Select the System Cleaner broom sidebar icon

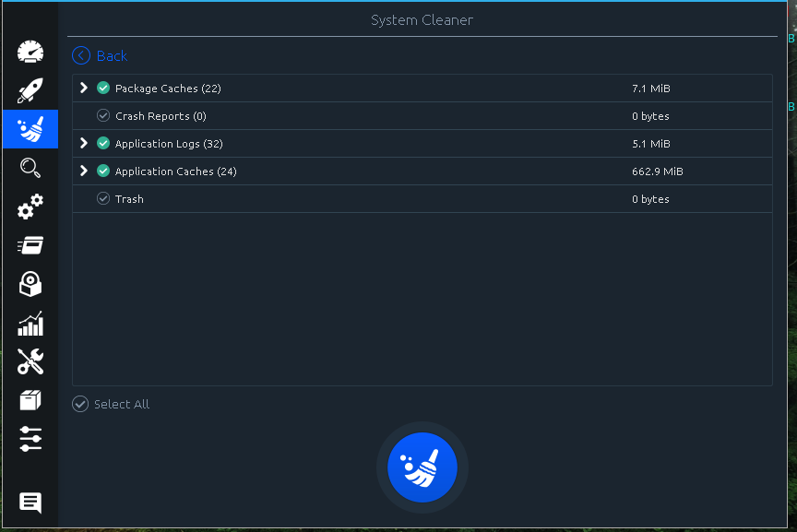30,129
